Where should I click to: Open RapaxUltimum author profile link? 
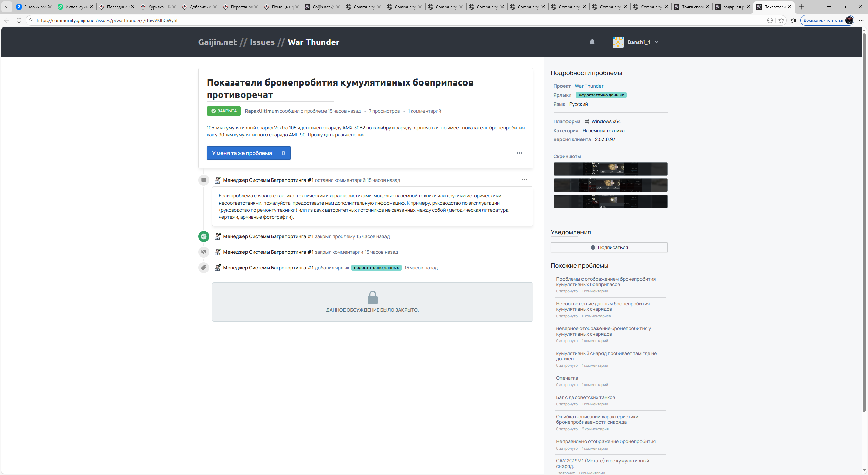tap(261, 111)
